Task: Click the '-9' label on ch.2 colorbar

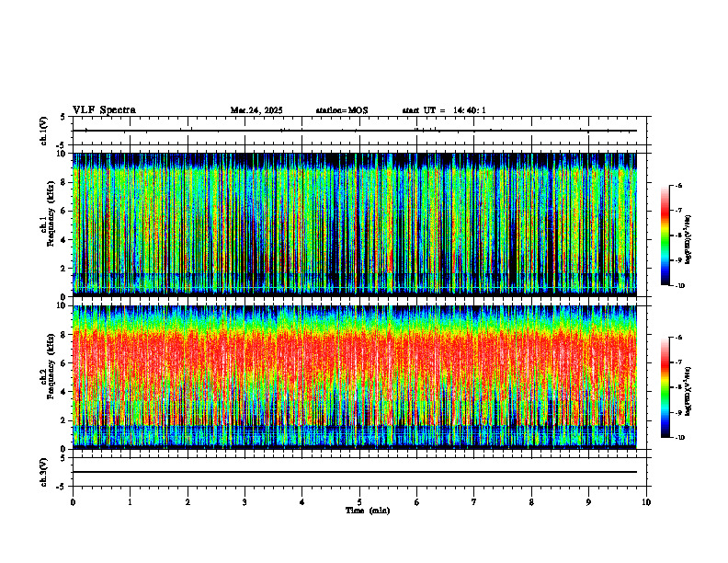Action: tap(678, 412)
